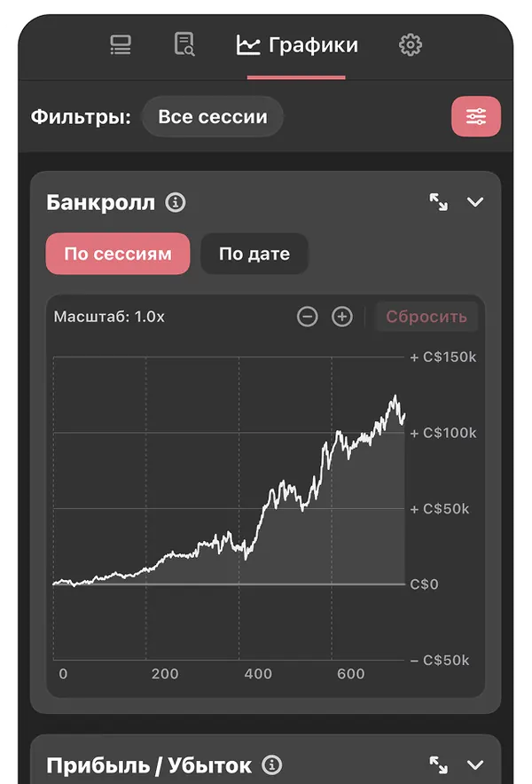Open the filter sliders button
Image resolution: width=532 pixels, height=784 pixels.
coord(476,116)
